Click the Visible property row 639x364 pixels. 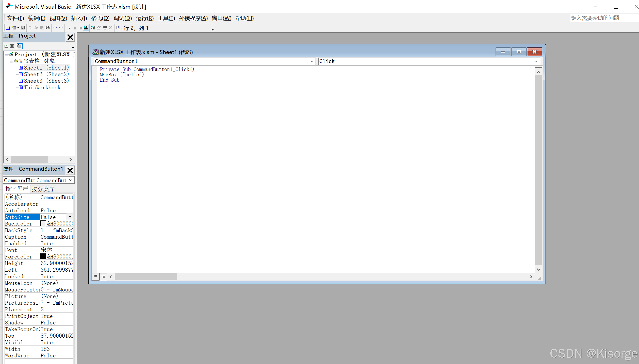pyautogui.click(x=39, y=342)
